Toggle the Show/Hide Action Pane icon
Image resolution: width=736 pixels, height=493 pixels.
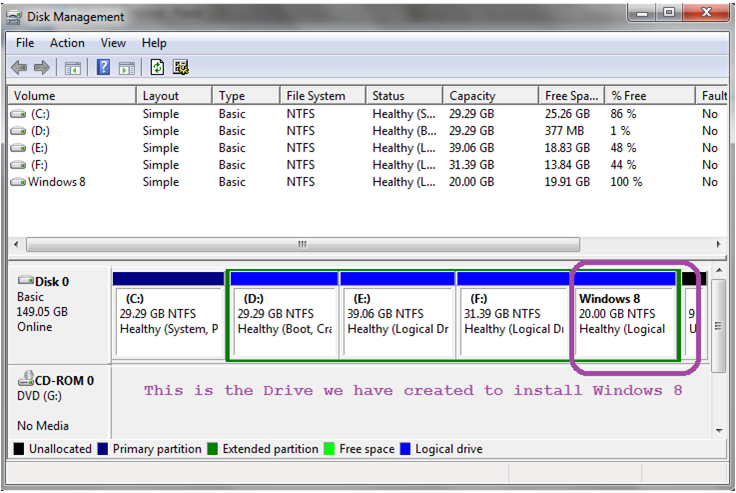[127, 68]
